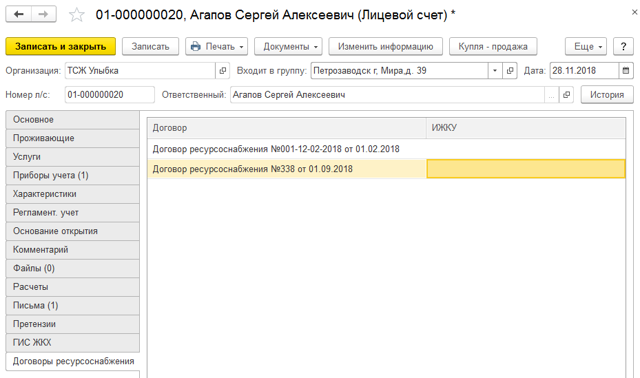Click the Купля - продажа button
Image resolution: width=640 pixels, height=378 pixels.
point(493,47)
